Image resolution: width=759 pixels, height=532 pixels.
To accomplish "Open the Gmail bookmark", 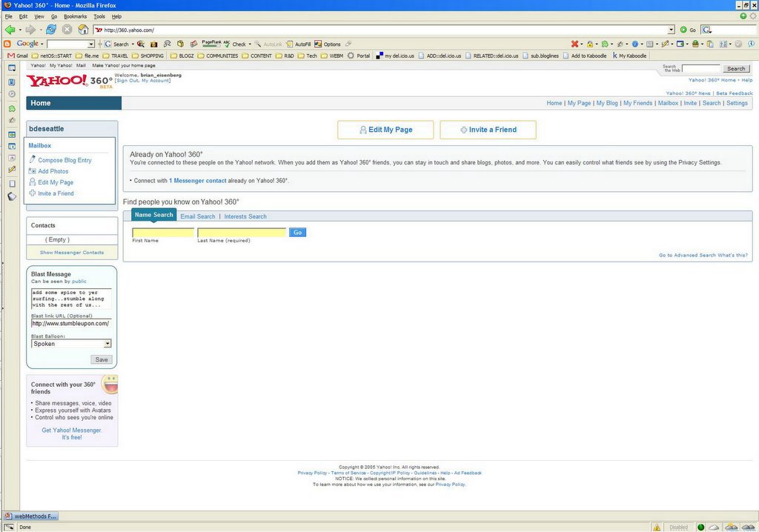I will point(18,56).
